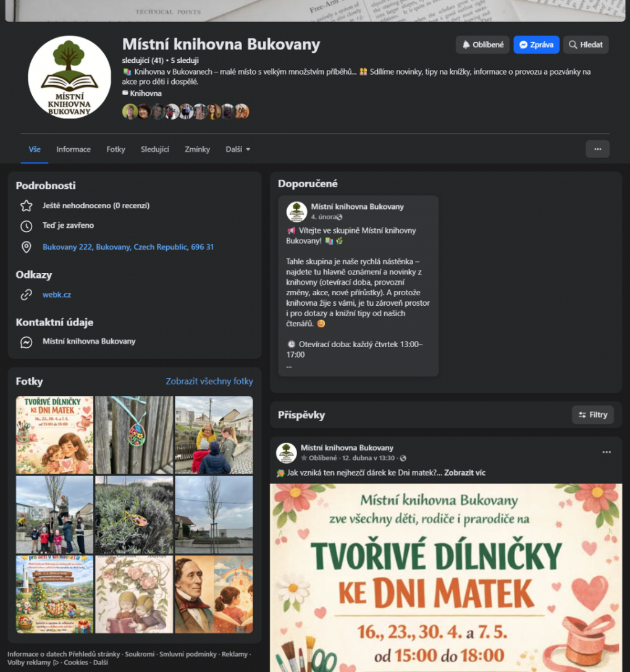Click the bell icon in Oblíbené button
Screen dimensions: 630x672
click(466, 44)
